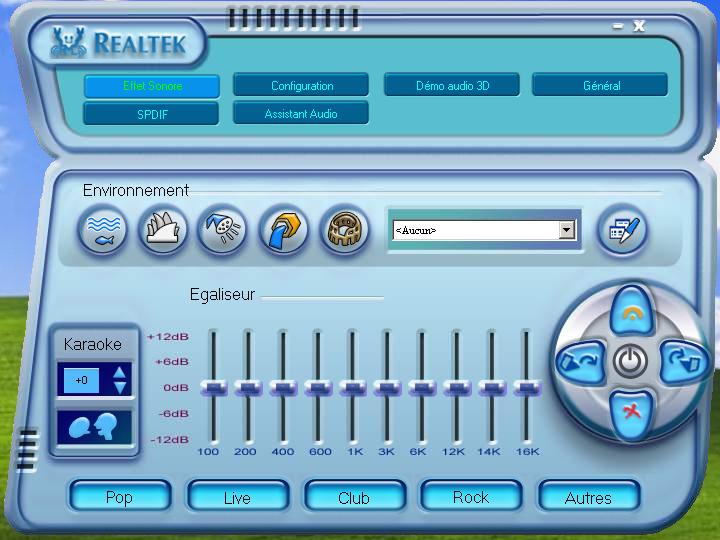Image resolution: width=720 pixels, height=540 pixels.
Task: Click the right save-preset equalizer button
Action: [684, 361]
